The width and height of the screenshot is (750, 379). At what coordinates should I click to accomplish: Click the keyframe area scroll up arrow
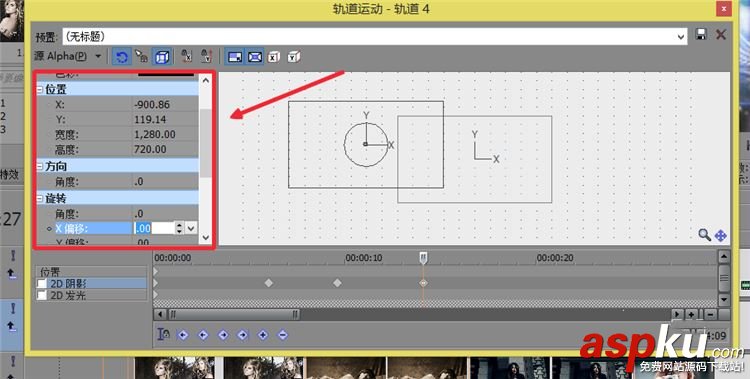(x=724, y=257)
